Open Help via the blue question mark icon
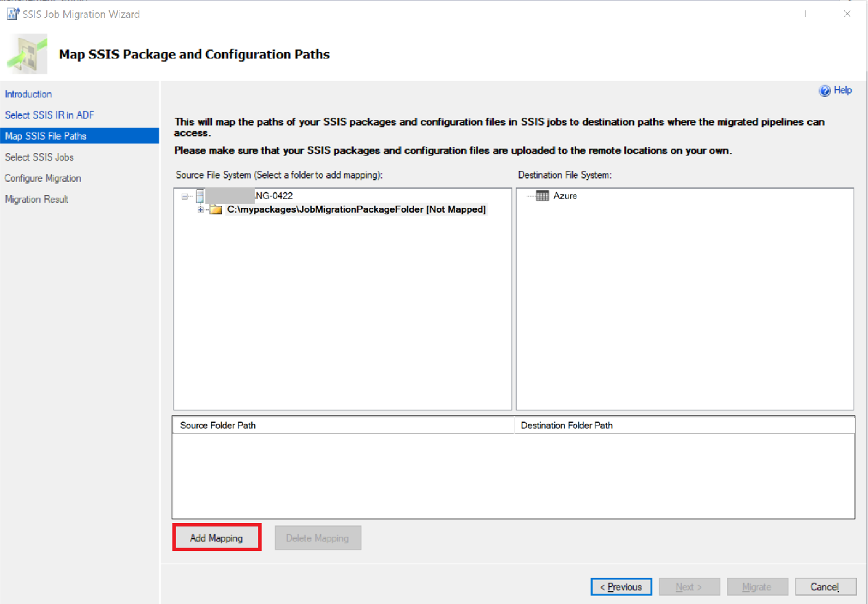 [x=825, y=90]
